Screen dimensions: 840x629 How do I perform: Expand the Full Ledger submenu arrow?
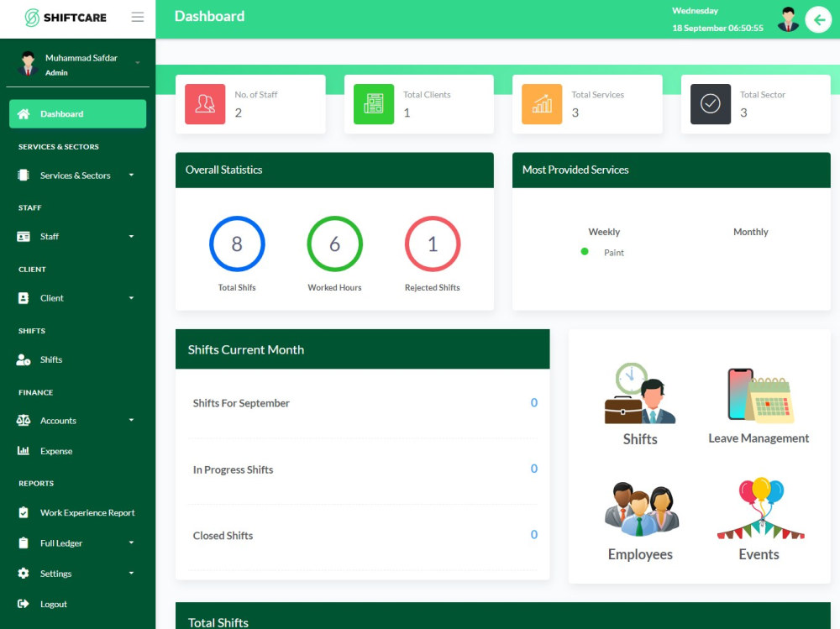(x=131, y=543)
